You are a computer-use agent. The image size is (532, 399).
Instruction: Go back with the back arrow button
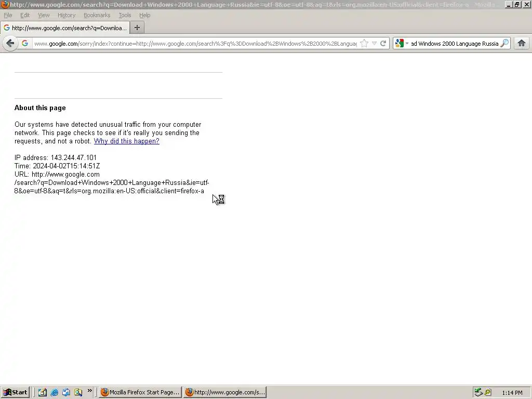click(10, 44)
